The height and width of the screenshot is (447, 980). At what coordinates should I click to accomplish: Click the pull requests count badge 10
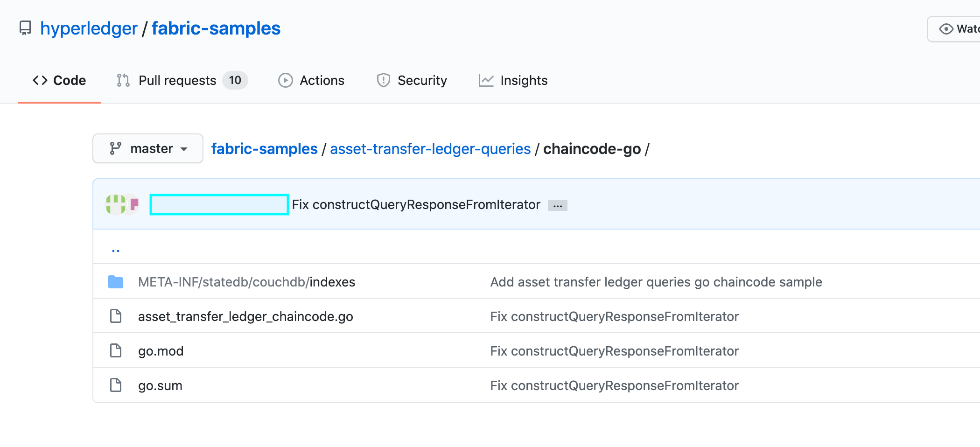[235, 80]
